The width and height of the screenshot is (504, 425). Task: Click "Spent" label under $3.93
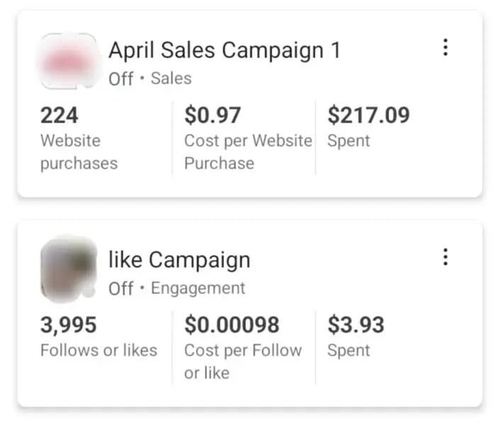tap(349, 350)
